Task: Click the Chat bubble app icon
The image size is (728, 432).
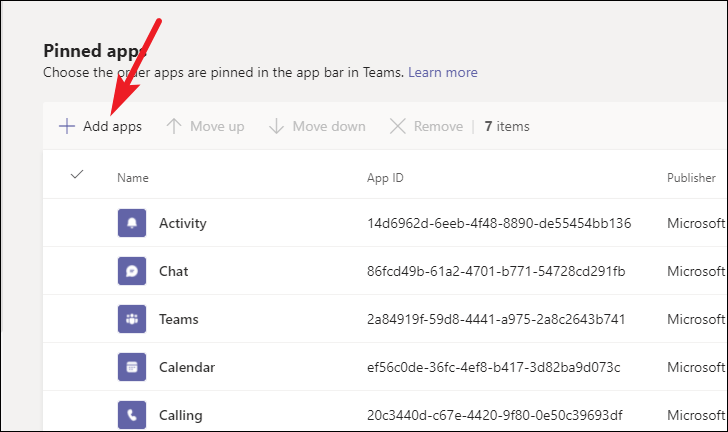Action: (132, 271)
